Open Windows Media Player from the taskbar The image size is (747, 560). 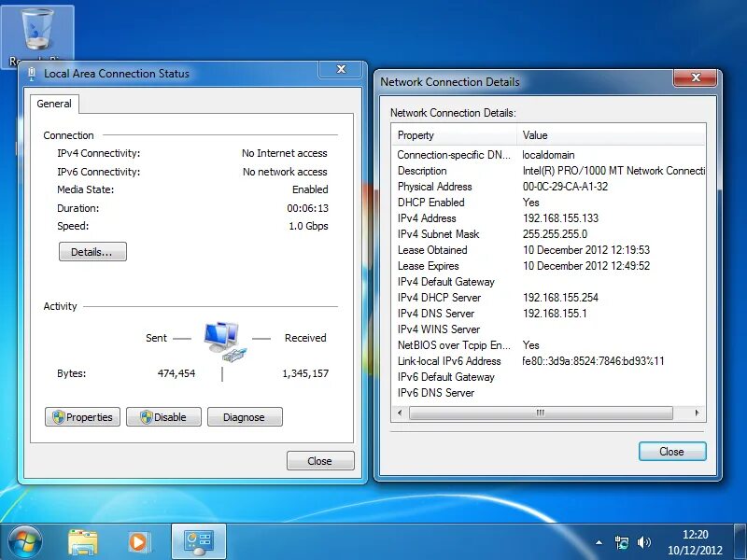point(140,541)
